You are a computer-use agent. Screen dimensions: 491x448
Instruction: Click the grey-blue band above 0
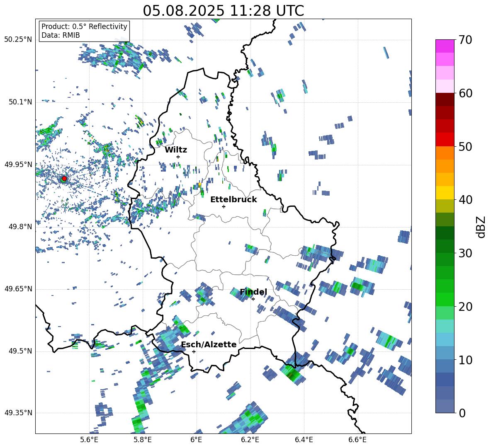pyautogui.click(x=445, y=406)
